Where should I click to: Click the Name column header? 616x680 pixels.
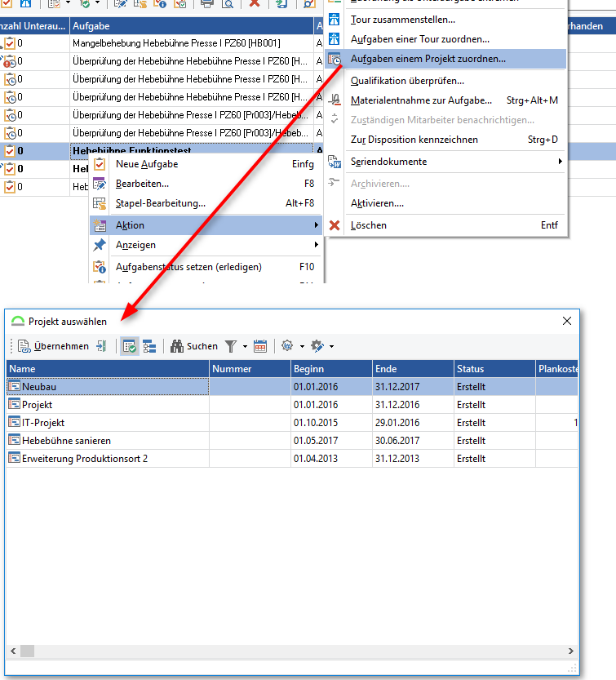(x=108, y=369)
